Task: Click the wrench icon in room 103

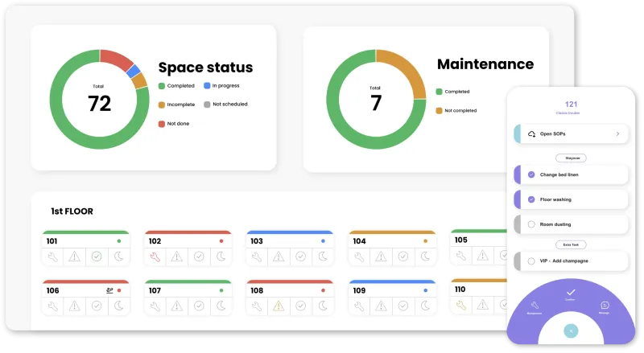Action: pos(257,257)
